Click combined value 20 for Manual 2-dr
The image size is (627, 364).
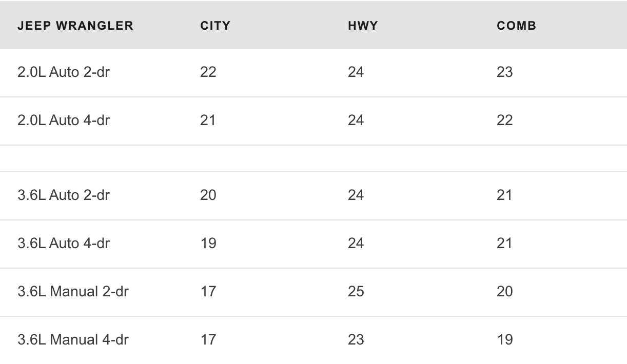point(505,291)
